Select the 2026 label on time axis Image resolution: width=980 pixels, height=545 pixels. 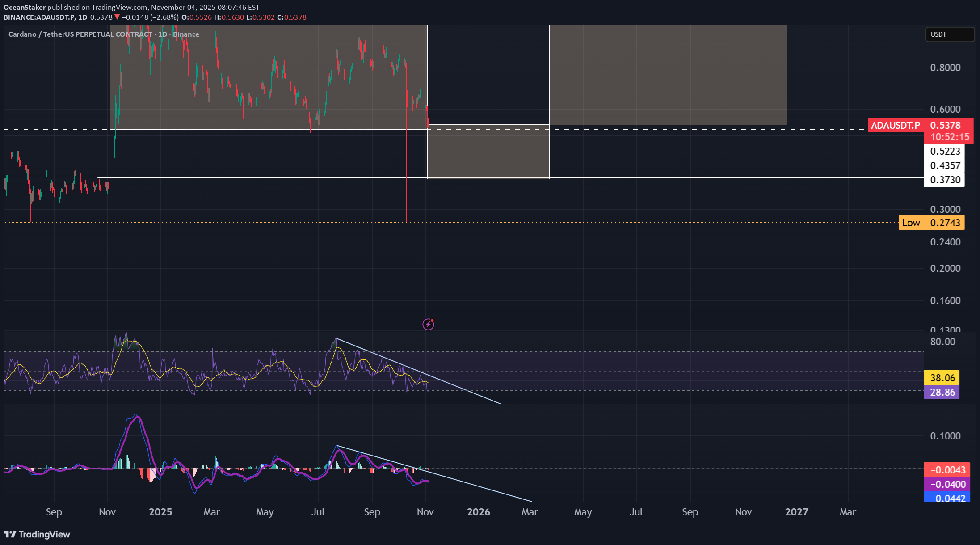point(478,512)
